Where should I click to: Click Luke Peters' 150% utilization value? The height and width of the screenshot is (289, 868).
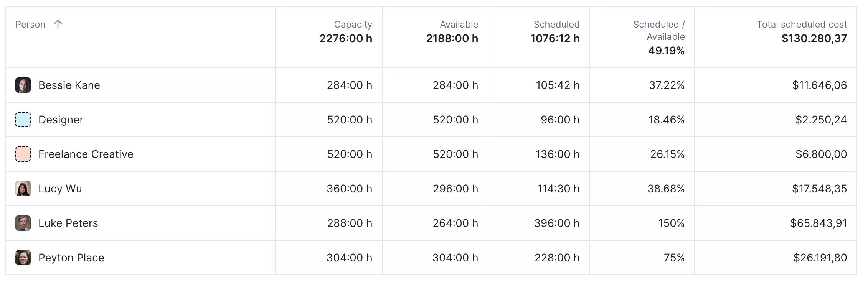click(671, 223)
